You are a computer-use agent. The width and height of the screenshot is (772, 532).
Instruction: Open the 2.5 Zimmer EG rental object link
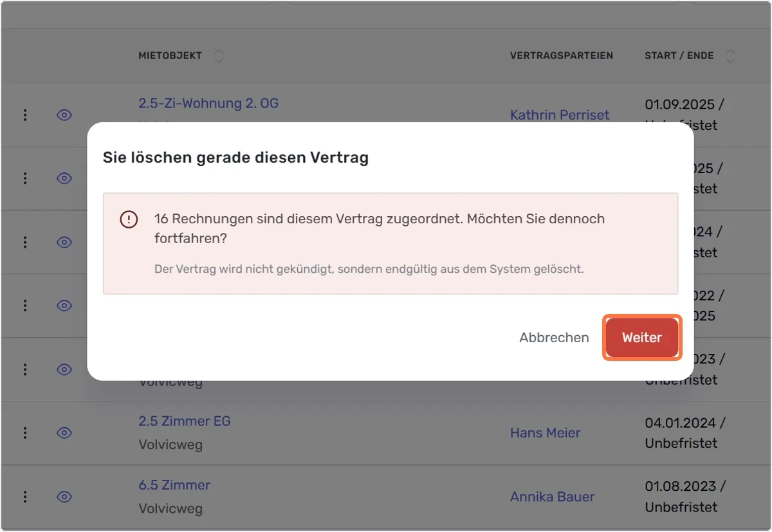pos(185,421)
